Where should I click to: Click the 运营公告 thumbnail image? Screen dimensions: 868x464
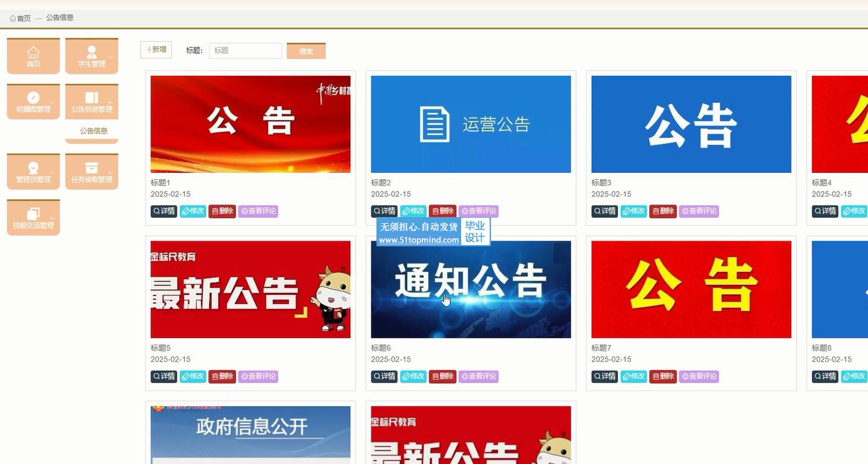[470, 124]
